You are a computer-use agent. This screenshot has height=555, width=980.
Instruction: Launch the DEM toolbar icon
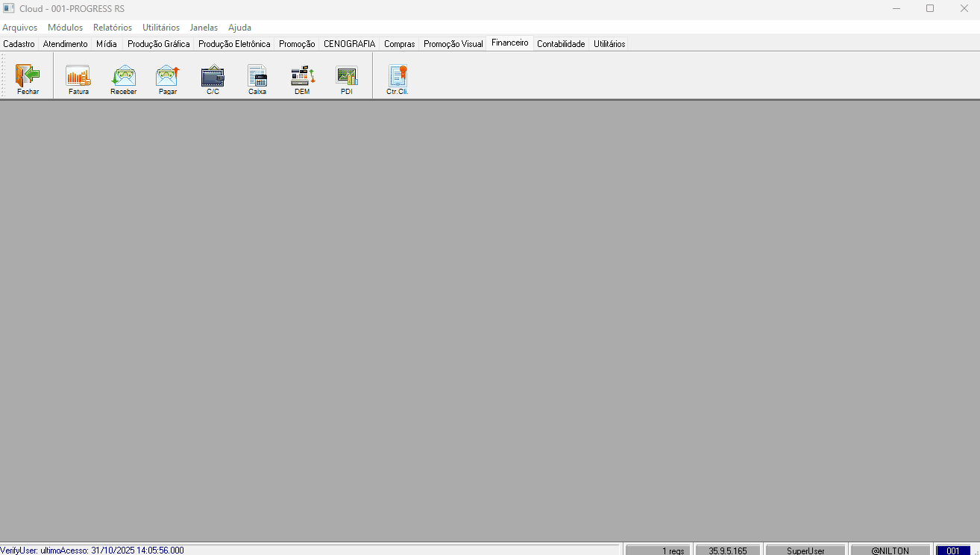coord(302,77)
